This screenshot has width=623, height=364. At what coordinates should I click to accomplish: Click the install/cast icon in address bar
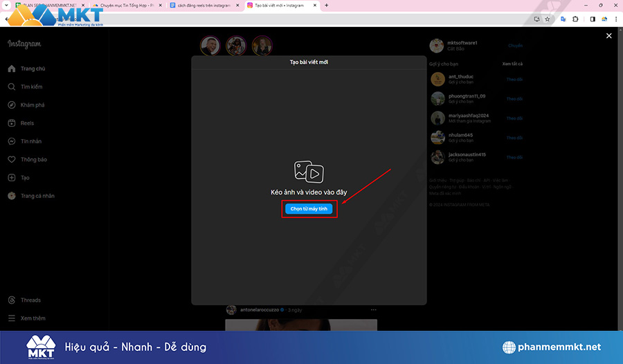[536, 19]
